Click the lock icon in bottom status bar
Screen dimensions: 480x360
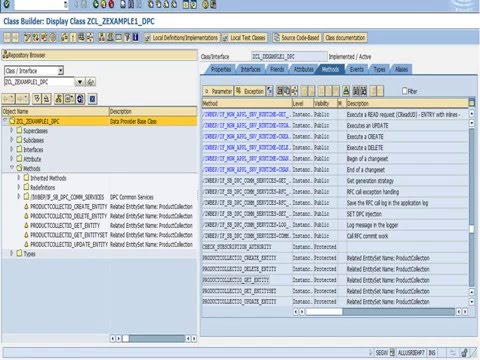coord(464,352)
